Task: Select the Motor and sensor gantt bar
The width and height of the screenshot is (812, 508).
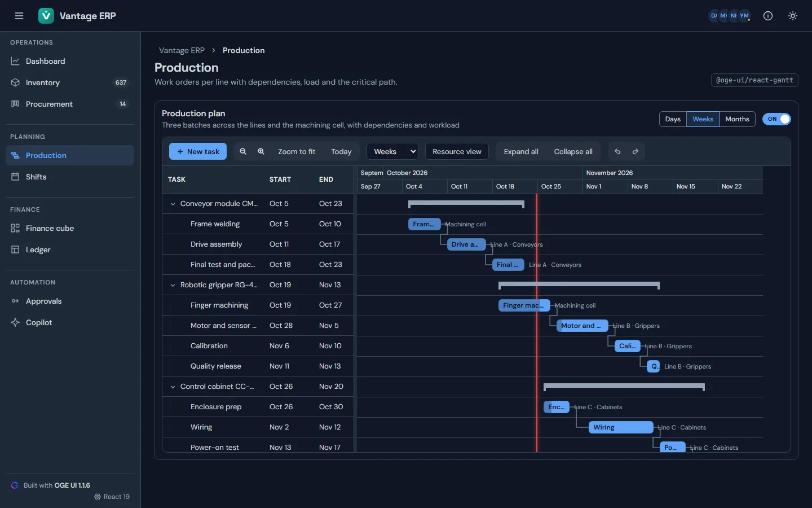Action: pos(582,326)
